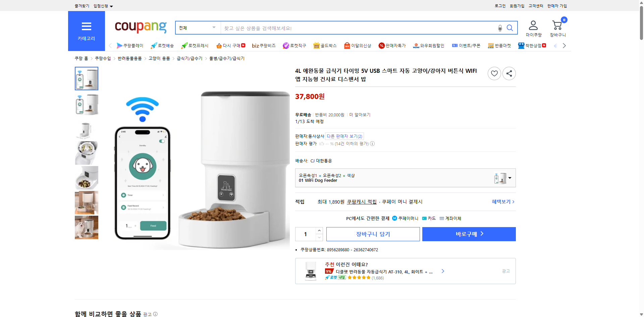Open the 장바구니 shopping cart icon
The image size is (644, 317).
coord(557,24)
